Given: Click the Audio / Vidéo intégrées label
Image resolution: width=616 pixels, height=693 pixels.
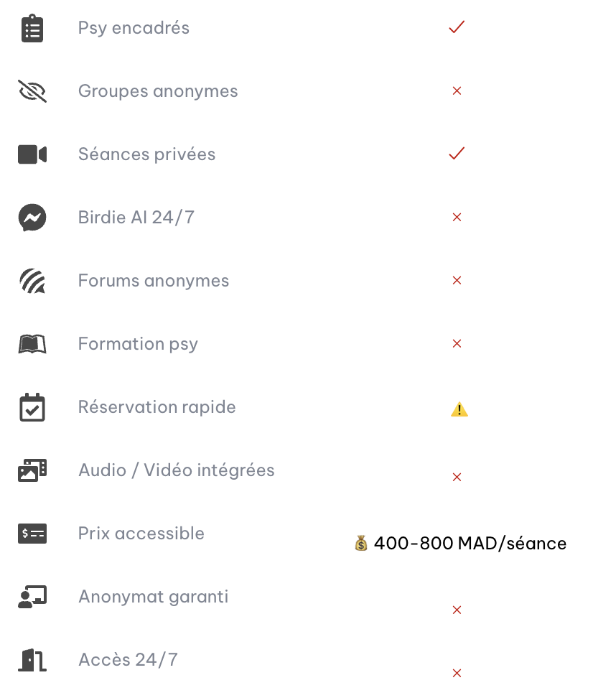Looking at the screenshot, I should (177, 470).
